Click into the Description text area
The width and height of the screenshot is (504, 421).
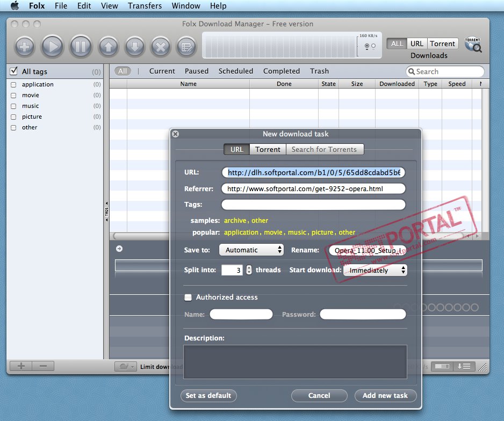tap(295, 362)
